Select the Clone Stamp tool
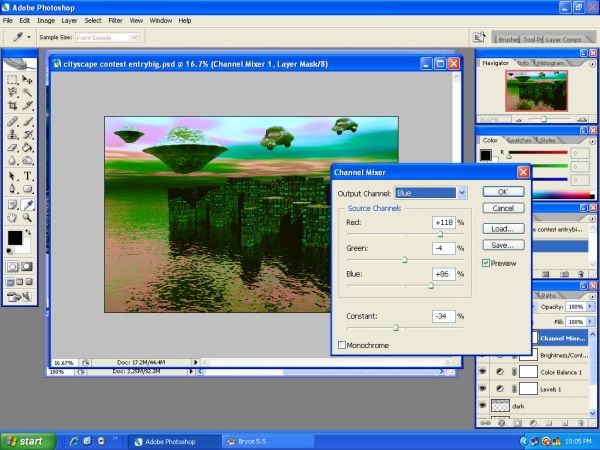 12,134
